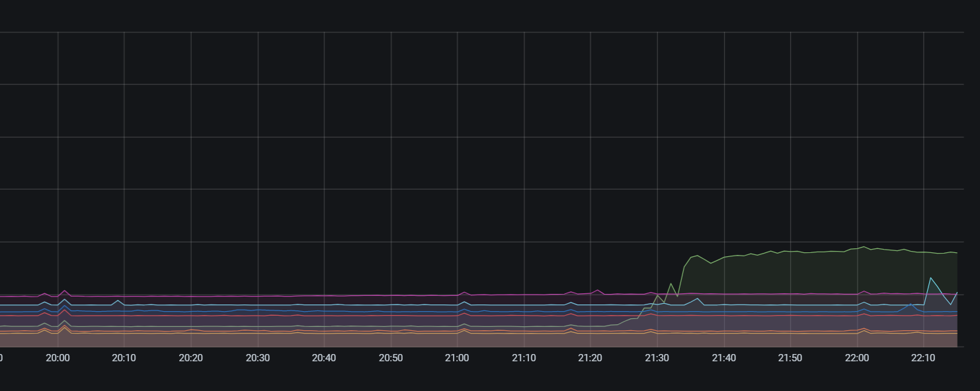Click the 21:00 time axis label
980x391 pixels.
[x=457, y=358]
